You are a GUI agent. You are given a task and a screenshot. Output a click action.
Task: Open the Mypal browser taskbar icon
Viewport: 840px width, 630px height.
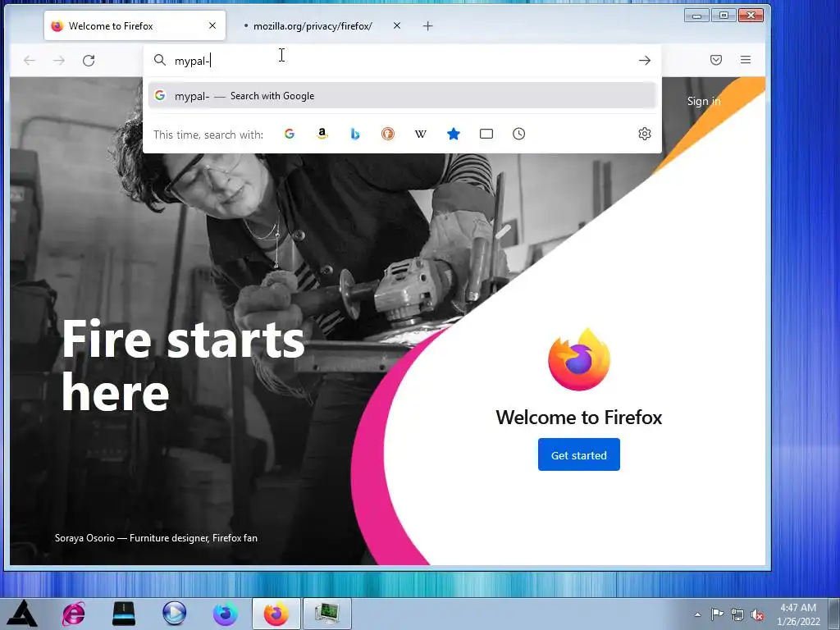tap(225, 614)
